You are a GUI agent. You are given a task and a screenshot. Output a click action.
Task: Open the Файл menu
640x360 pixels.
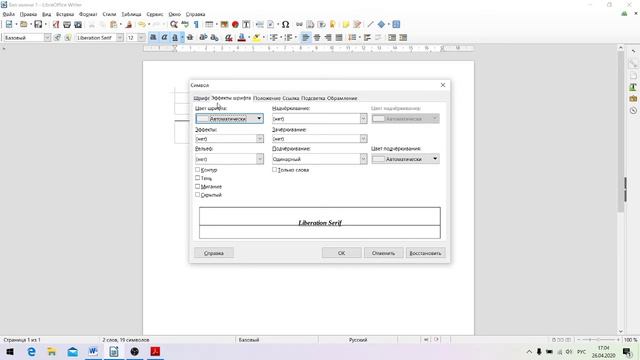point(9,14)
